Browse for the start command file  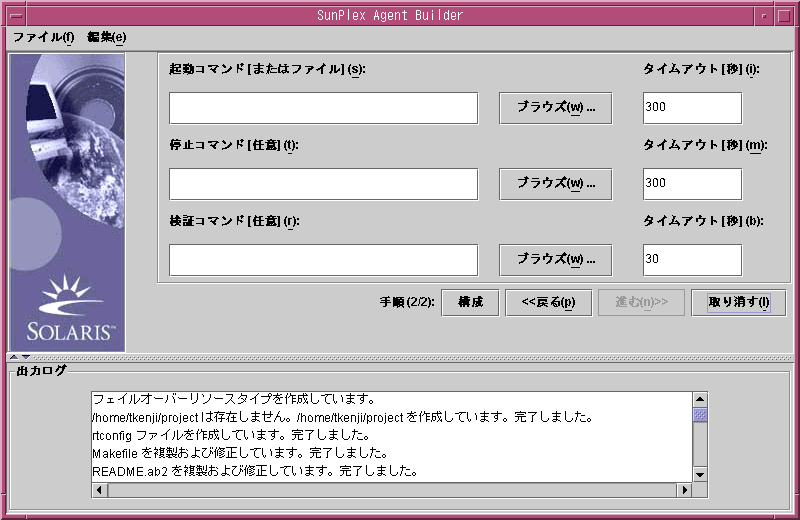tap(556, 108)
